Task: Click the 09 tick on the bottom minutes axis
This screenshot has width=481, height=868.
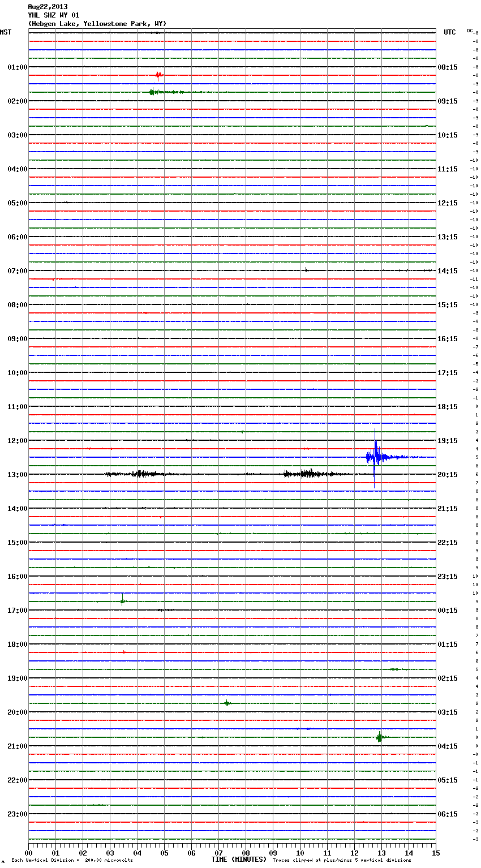Action: pos(273,853)
